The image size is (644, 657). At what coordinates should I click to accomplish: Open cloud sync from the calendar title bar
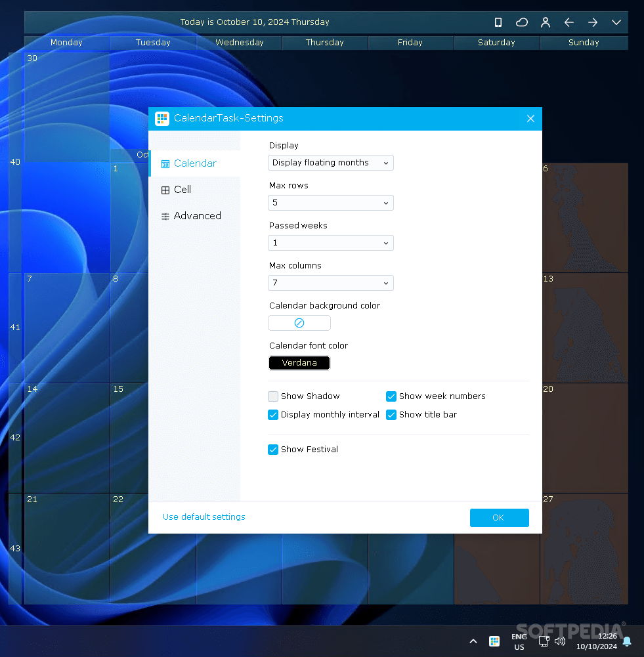522,22
